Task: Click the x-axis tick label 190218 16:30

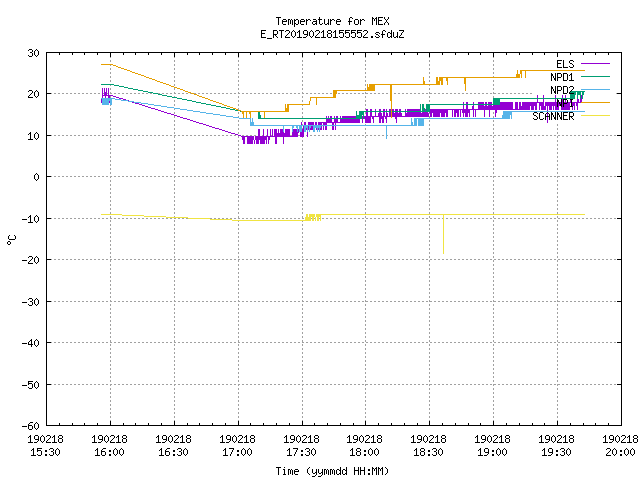Action: point(173,446)
